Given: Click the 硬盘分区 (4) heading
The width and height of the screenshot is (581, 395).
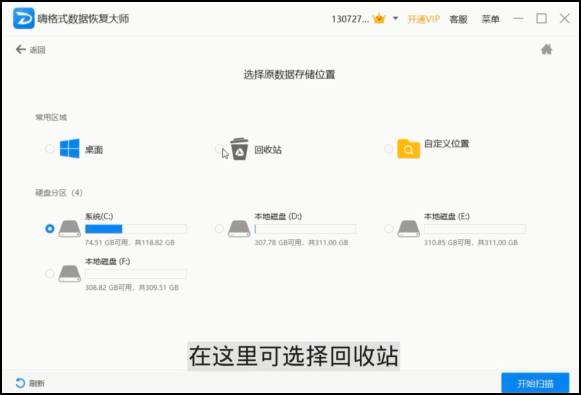Looking at the screenshot, I should click(59, 193).
